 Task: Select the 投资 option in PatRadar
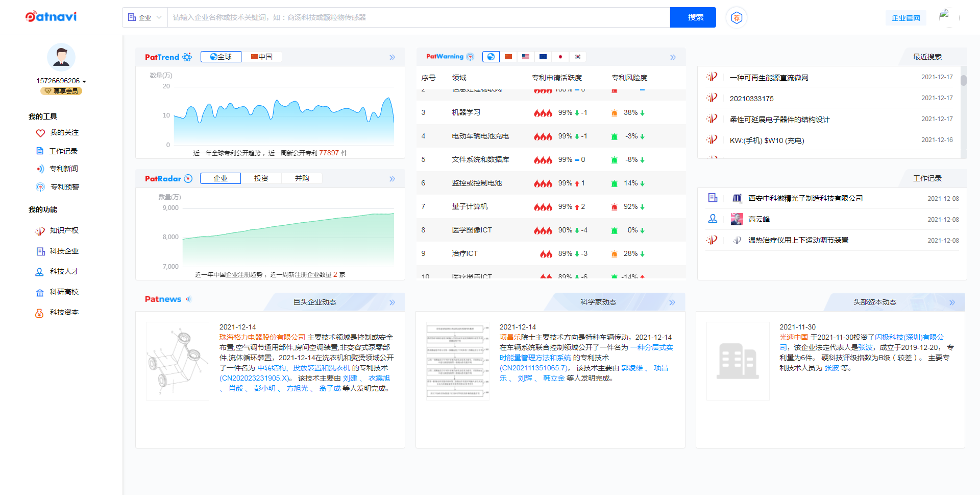click(x=261, y=178)
